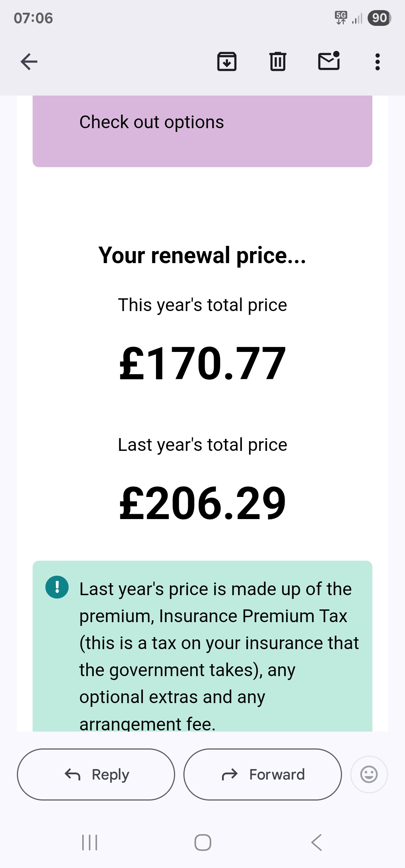Tap the Your renewal price heading
The width and height of the screenshot is (405, 868).
point(202,256)
